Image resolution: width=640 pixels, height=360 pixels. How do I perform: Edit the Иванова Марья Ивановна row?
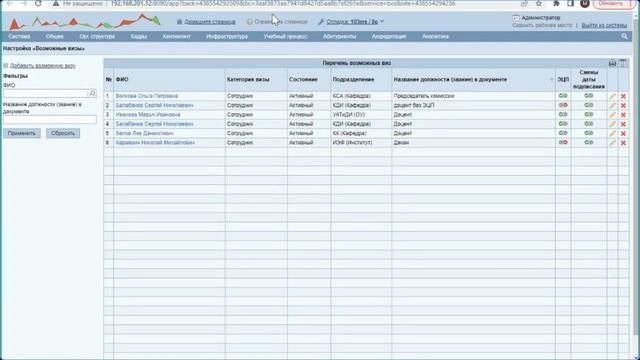click(x=612, y=115)
